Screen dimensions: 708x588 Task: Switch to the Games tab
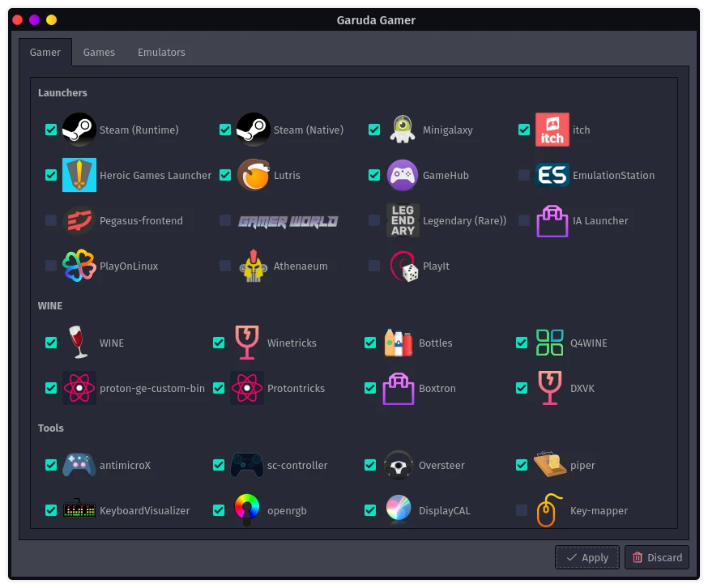coord(99,53)
